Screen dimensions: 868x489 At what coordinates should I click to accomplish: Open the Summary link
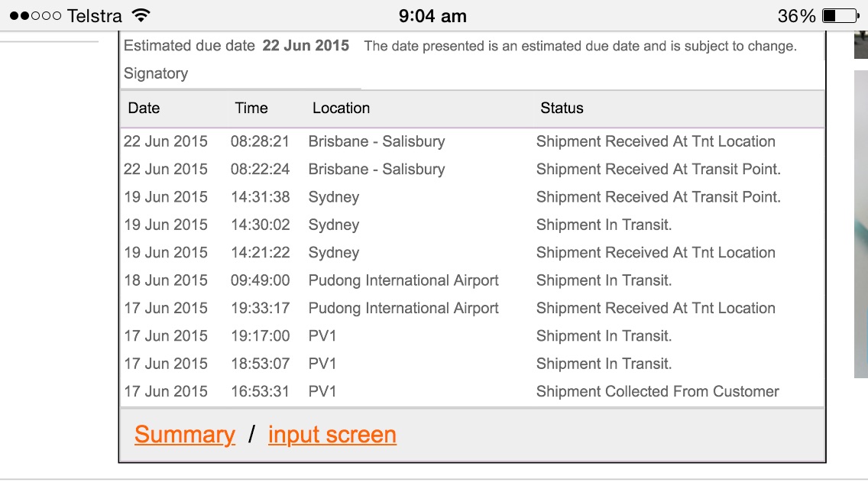point(185,435)
